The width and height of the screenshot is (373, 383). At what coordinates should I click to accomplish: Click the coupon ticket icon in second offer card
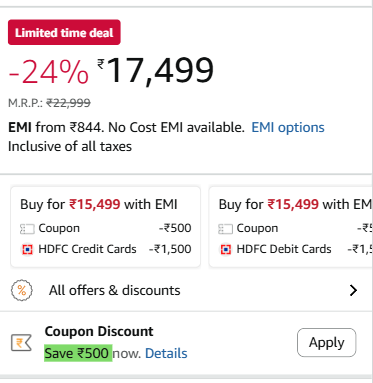(x=225, y=229)
